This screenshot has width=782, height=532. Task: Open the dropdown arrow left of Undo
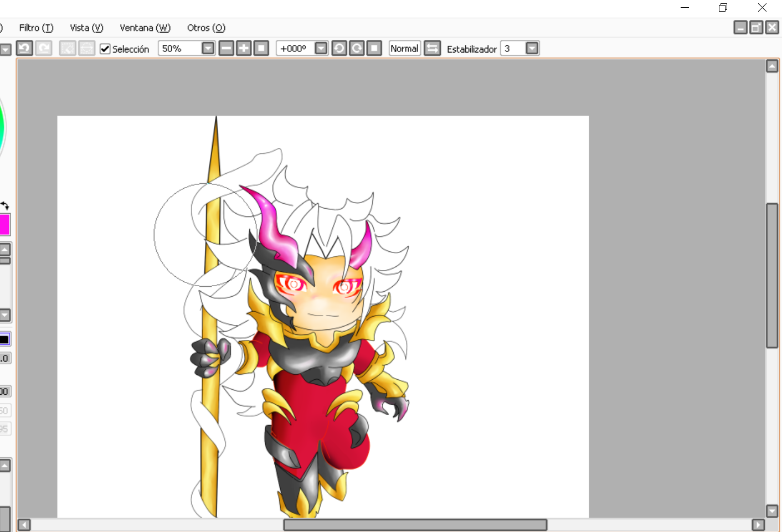click(6, 50)
